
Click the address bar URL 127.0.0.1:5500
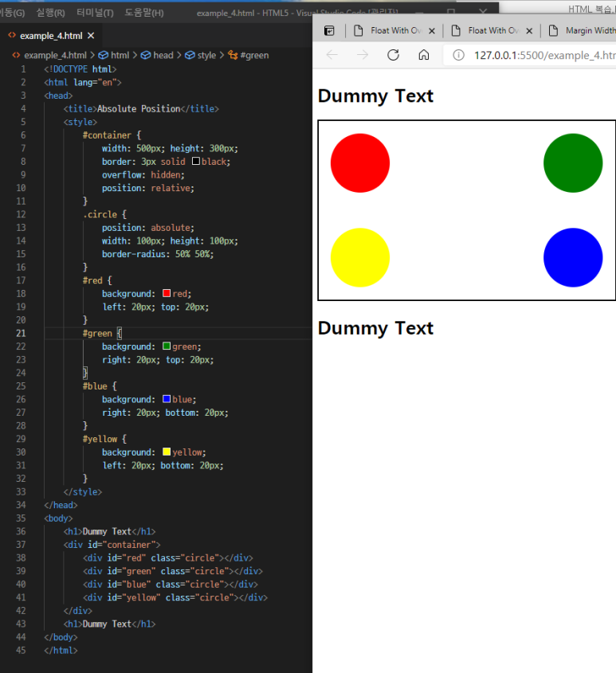tap(545, 56)
